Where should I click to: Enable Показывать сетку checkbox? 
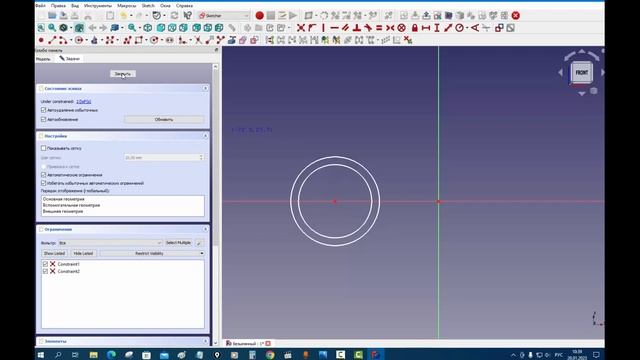coord(44,148)
